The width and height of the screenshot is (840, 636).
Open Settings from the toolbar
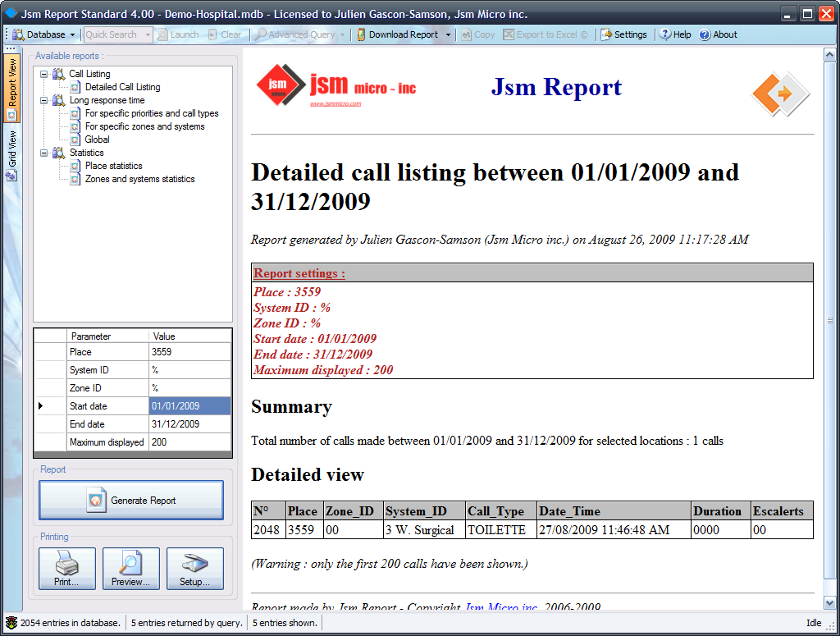pyautogui.click(x=623, y=34)
